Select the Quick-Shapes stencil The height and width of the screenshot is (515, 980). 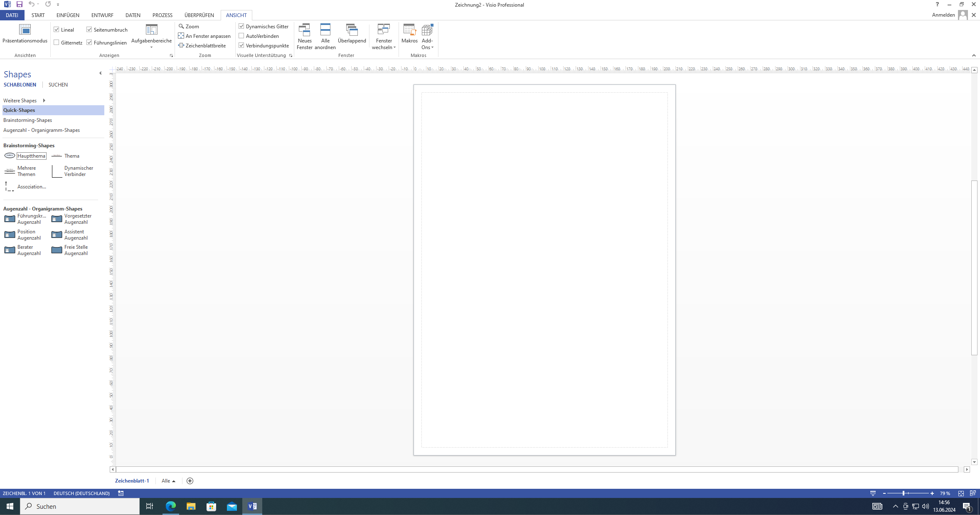coord(53,110)
